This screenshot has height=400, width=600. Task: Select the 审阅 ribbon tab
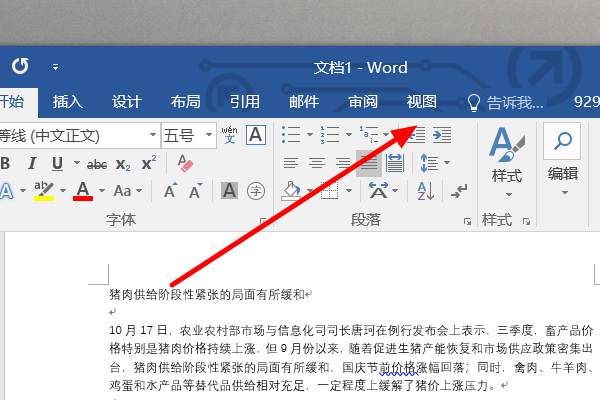tap(363, 102)
